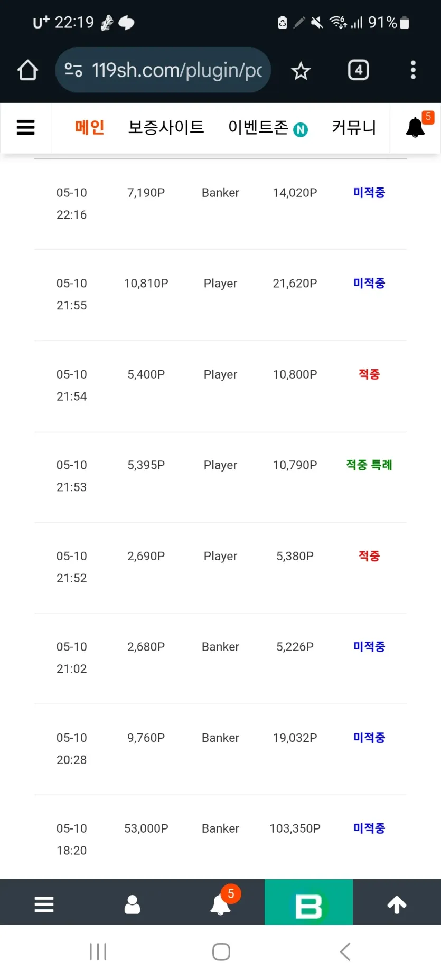Bookmark page with the star icon
The image size is (441, 980).
point(301,71)
